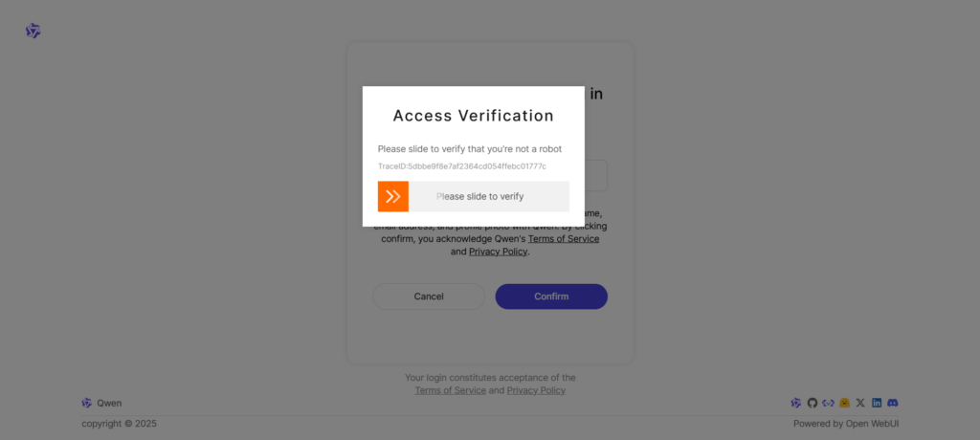Click the 'Please slide to verify' track

click(x=488, y=196)
